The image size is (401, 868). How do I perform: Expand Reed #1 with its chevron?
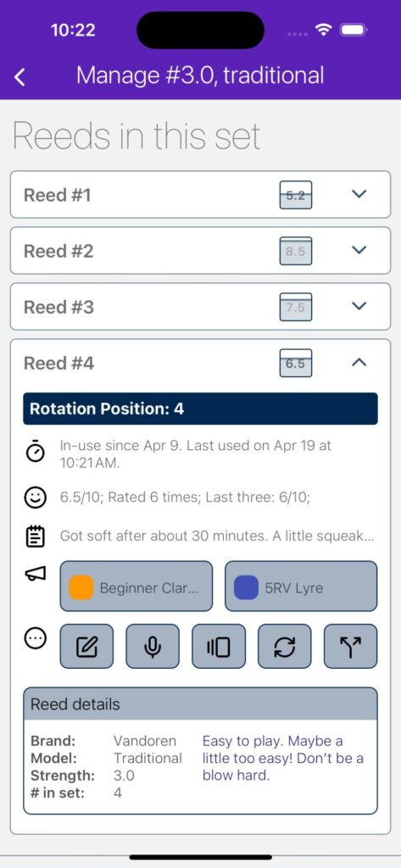[359, 194]
